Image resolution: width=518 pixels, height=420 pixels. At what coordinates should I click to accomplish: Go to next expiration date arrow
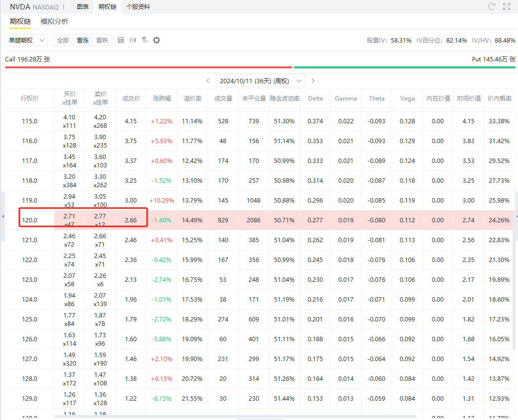click(x=313, y=81)
